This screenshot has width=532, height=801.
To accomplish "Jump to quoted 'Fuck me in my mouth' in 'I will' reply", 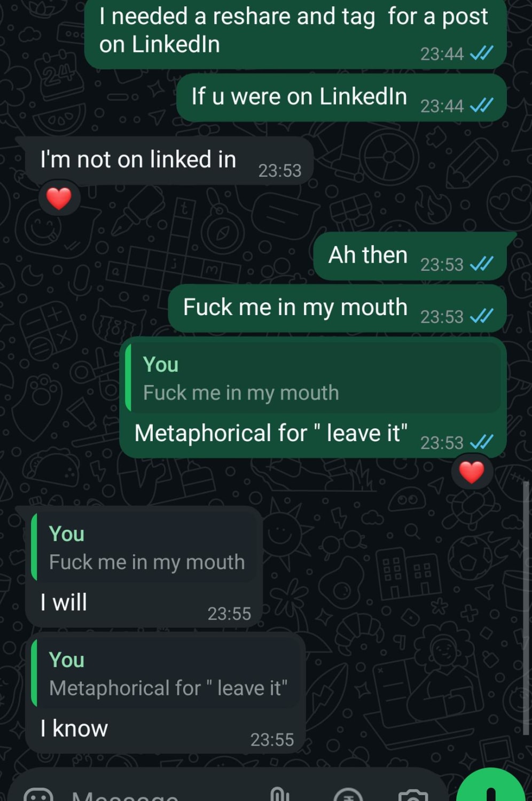I will click(144, 547).
